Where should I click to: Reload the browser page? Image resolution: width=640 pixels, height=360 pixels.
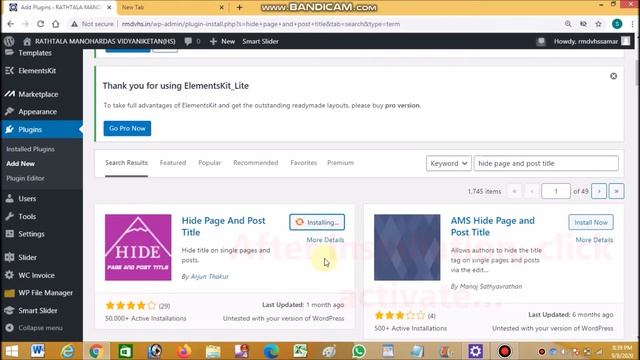tap(40, 24)
